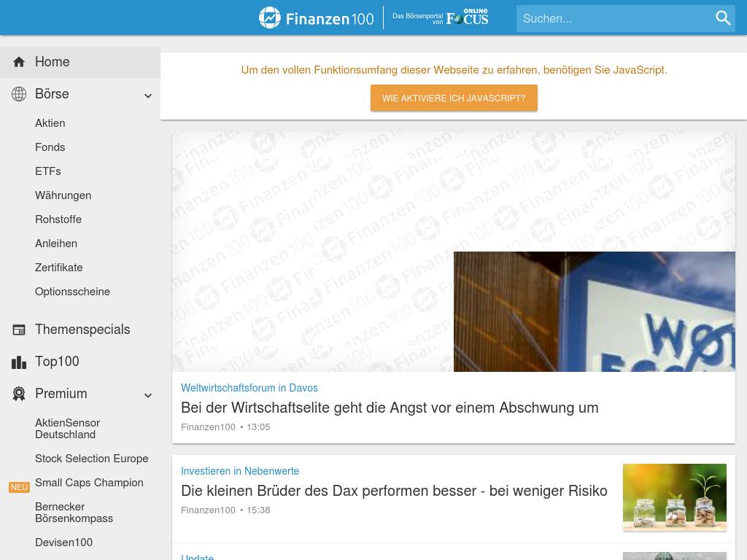The image size is (747, 560).
Task: Open the Davos Wirtschaftselite headline article
Action: 390,408
